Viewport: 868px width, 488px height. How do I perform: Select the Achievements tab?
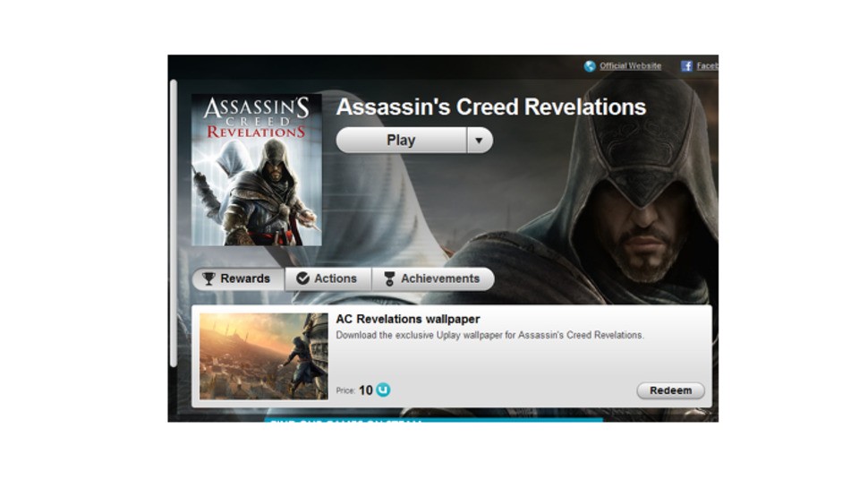pos(433,278)
